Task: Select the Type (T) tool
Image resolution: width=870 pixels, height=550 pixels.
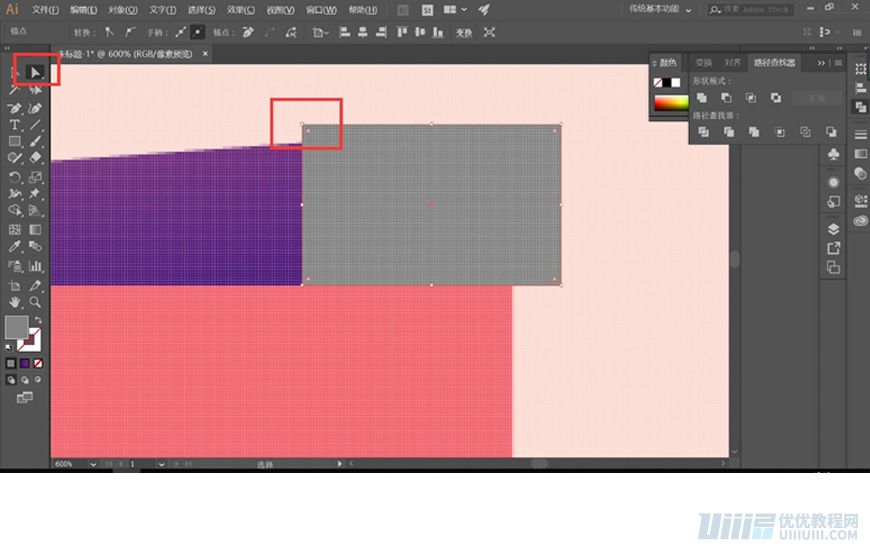Action: click(15, 125)
